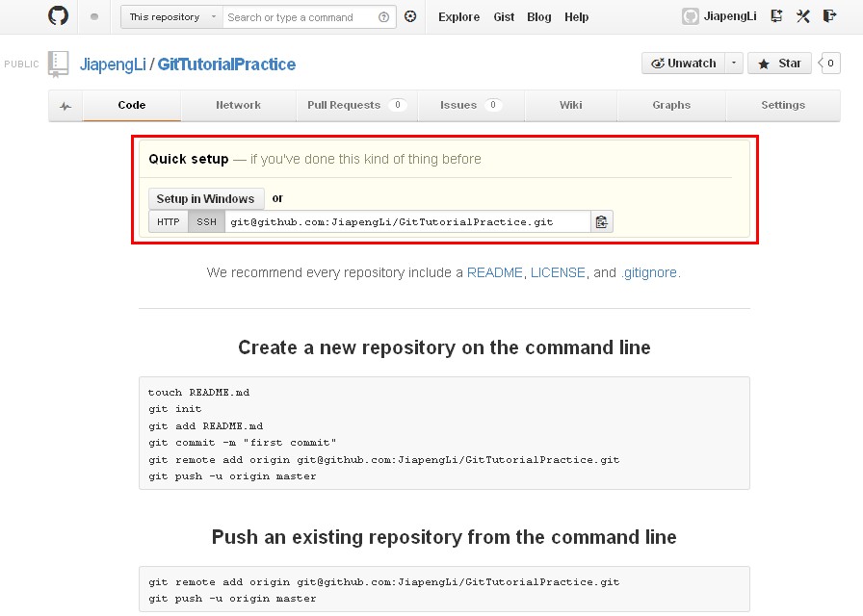This screenshot has width=863, height=616.
Task: Open the JiapengLi username in header
Action: pyautogui.click(x=730, y=16)
